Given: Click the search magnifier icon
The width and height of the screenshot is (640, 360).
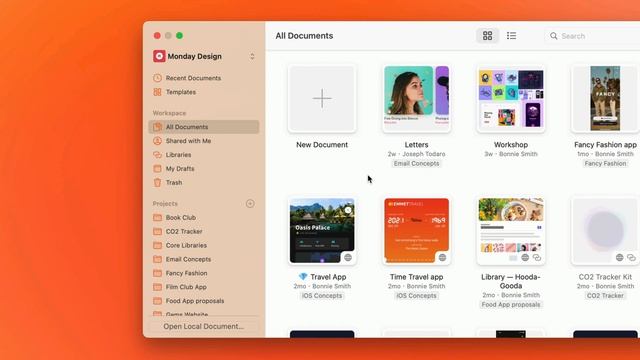Looking at the screenshot, I should [553, 36].
